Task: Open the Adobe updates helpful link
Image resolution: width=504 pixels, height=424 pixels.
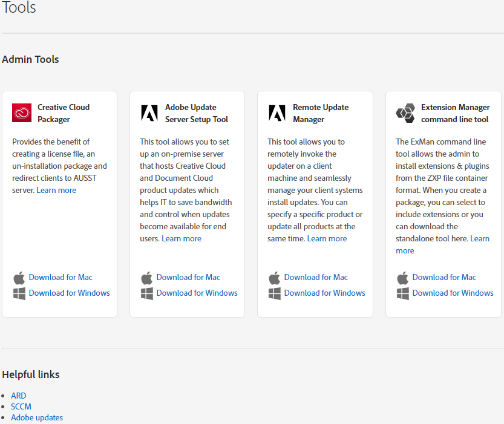Action: [x=37, y=418]
